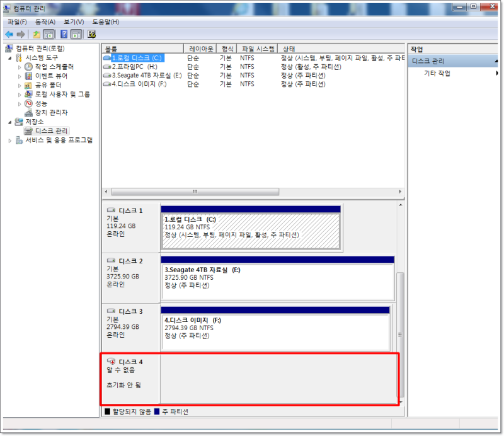Viewport: 504px width, 436px height.
Task: Click the Up one level folder icon
Action: point(37,34)
